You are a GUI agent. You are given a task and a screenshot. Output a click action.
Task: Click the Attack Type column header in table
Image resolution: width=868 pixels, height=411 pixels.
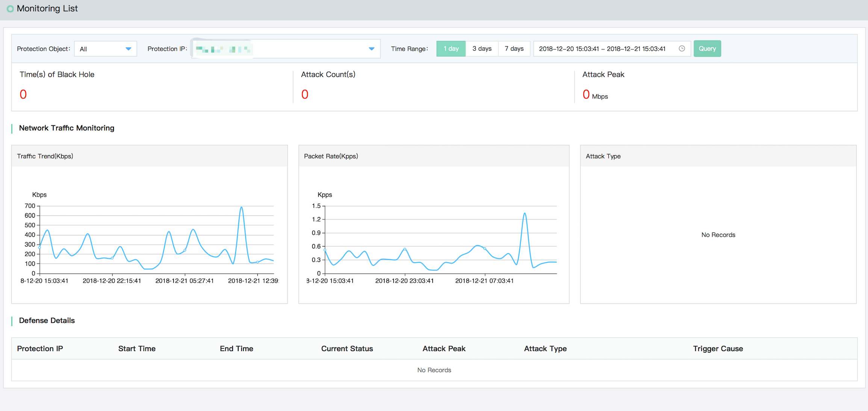point(545,349)
